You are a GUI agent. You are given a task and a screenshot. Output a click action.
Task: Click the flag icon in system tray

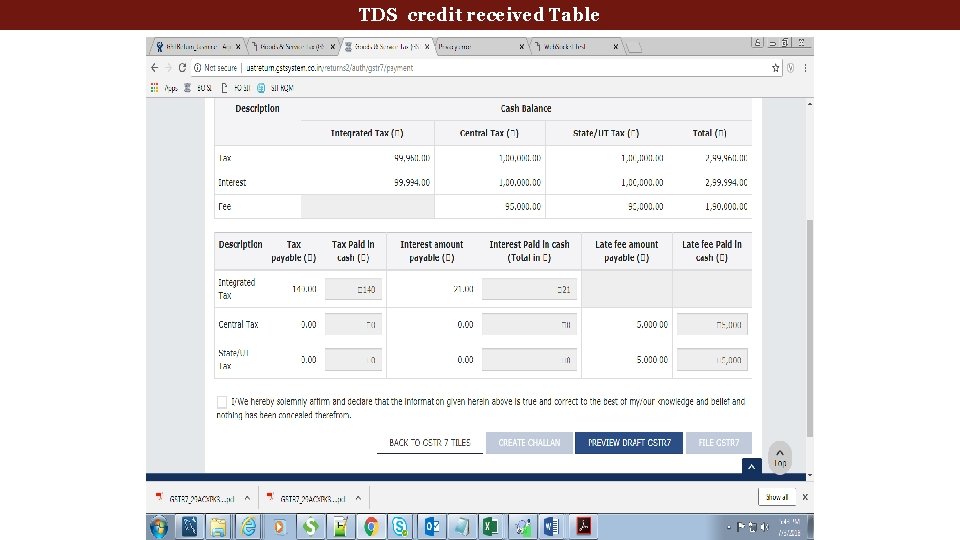[741, 527]
